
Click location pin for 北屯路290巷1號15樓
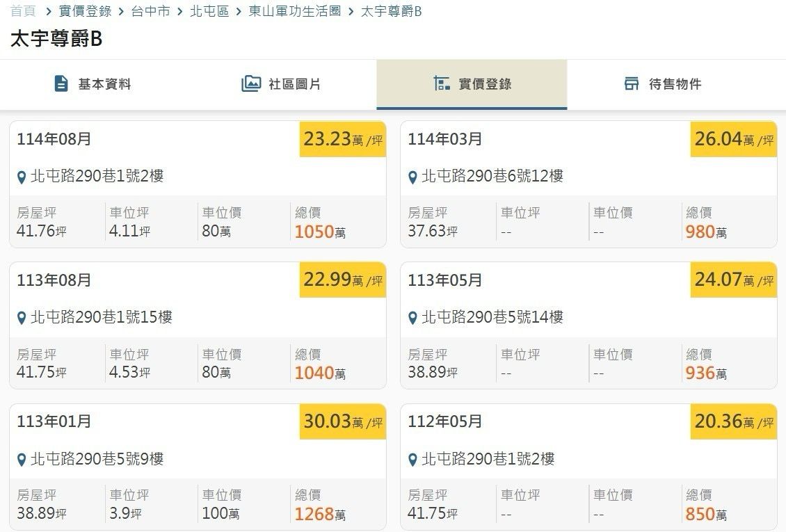click(x=22, y=318)
